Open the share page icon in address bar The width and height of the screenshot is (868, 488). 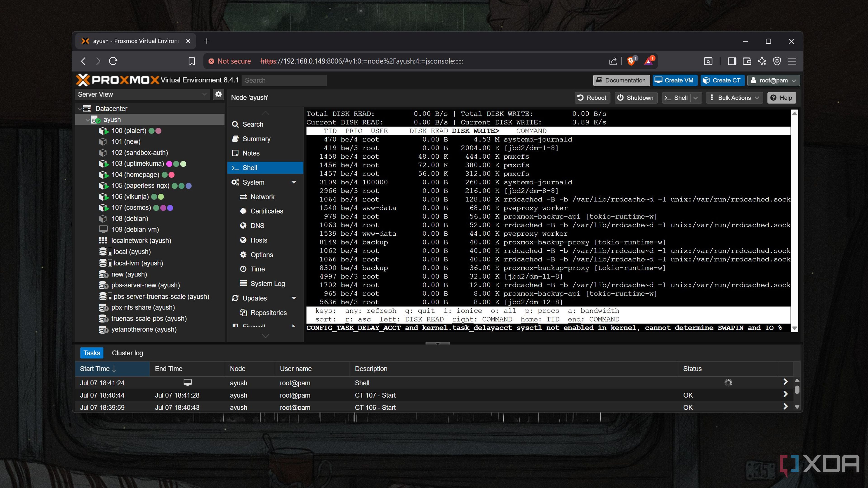click(x=613, y=61)
